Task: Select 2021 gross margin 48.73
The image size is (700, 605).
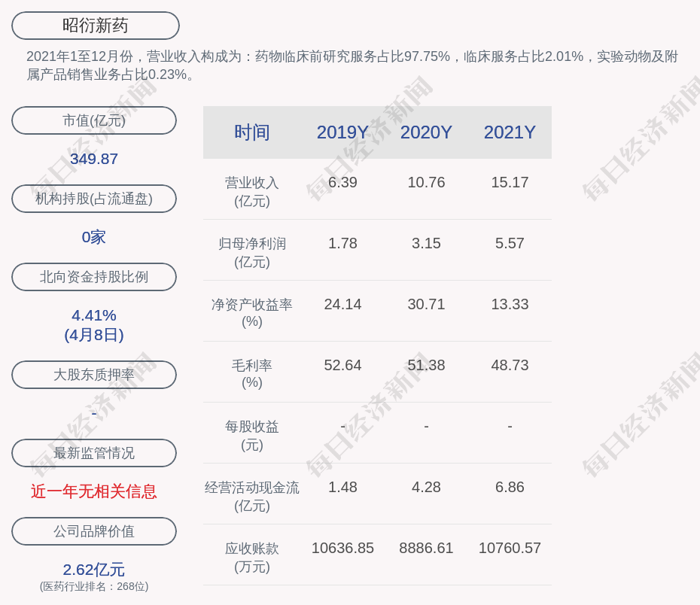Action: (510, 365)
